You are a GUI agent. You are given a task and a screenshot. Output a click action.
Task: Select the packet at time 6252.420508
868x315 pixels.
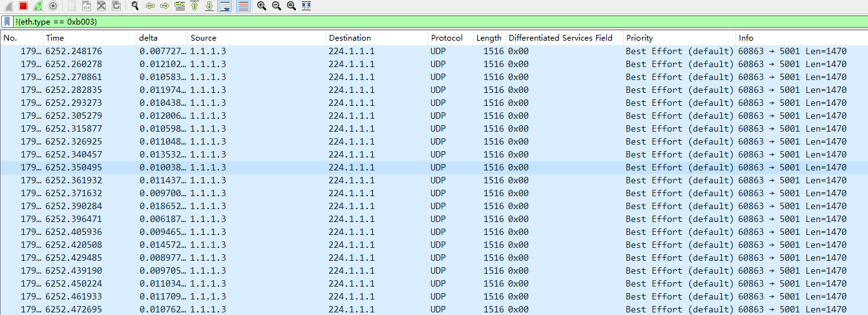pyautogui.click(x=434, y=245)
